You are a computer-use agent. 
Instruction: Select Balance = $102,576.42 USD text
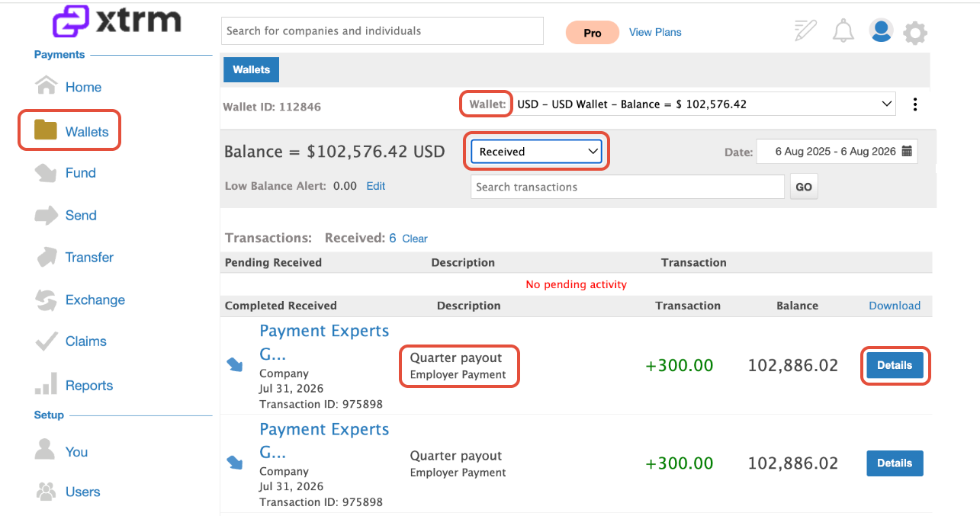(334, 152)
